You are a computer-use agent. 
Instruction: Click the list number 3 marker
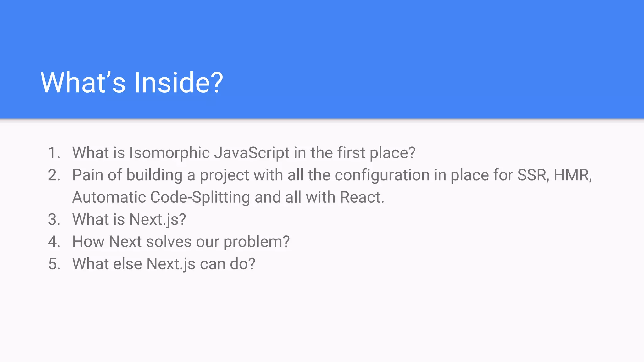coord(54,220)
